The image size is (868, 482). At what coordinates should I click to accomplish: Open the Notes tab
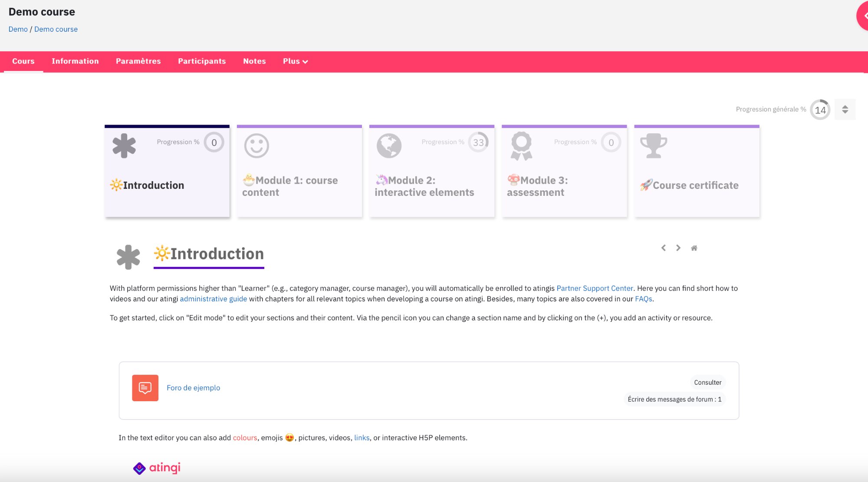(x=254, y=61)
